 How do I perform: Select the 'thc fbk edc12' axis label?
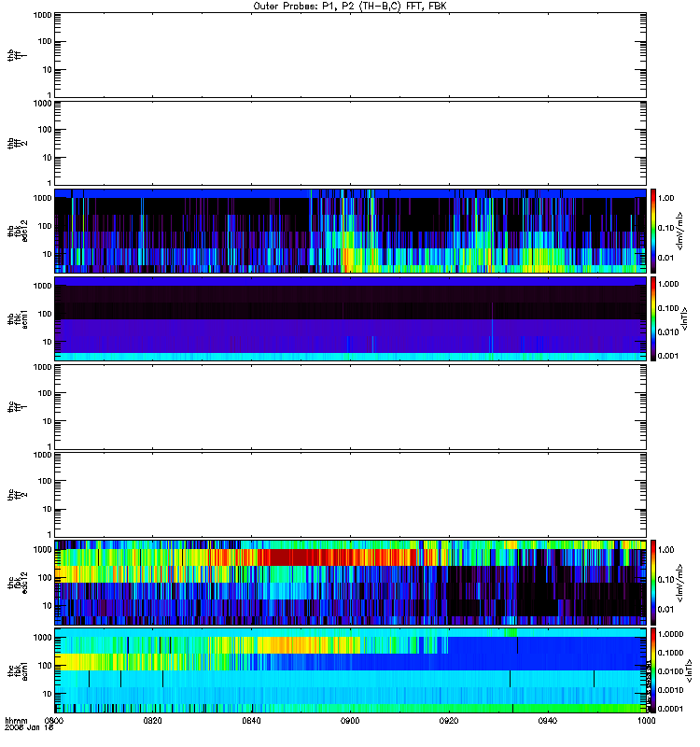[18, 583]
